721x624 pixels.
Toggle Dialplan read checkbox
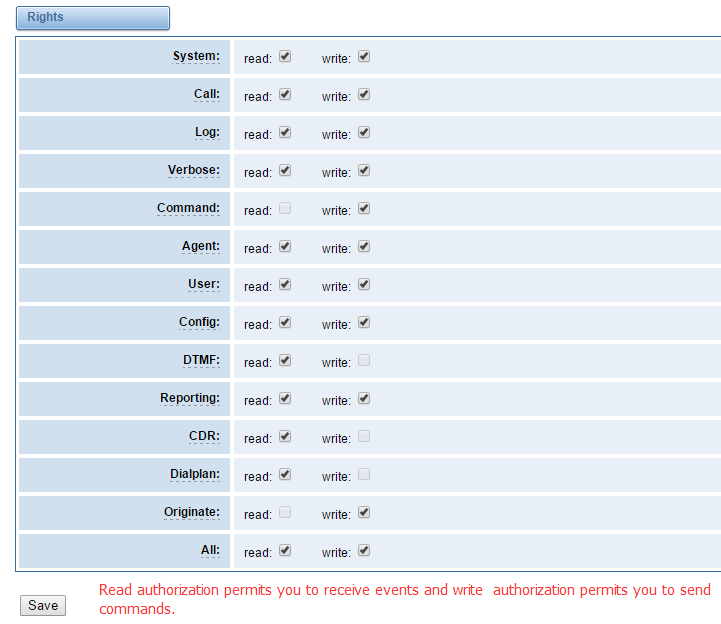pyautogui.click(x=285, y=474)
